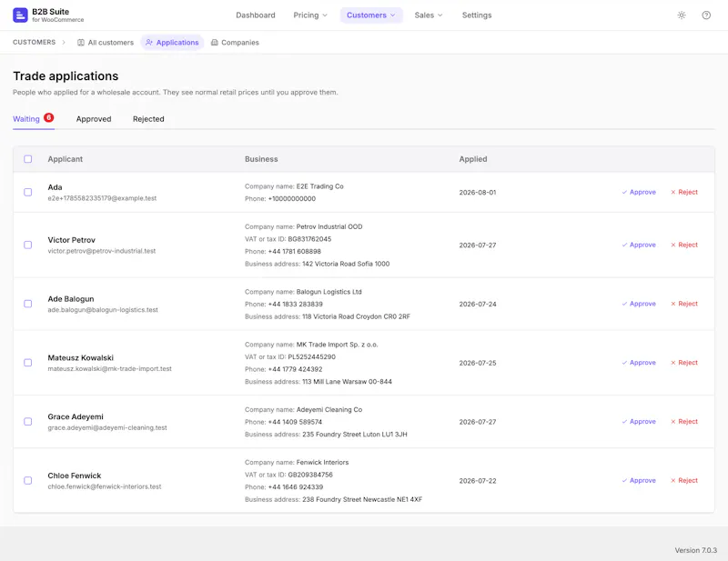This screenshot has width=728, height=561.
Task: Go to All customers sub-tab
Action: pos(106,42)
